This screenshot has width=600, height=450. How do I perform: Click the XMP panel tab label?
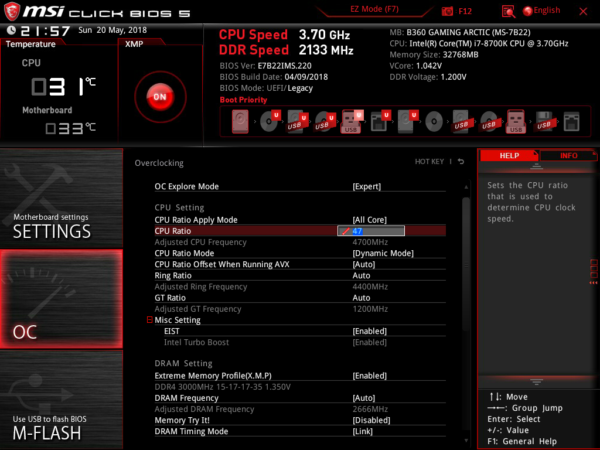(x=134, y=44)
